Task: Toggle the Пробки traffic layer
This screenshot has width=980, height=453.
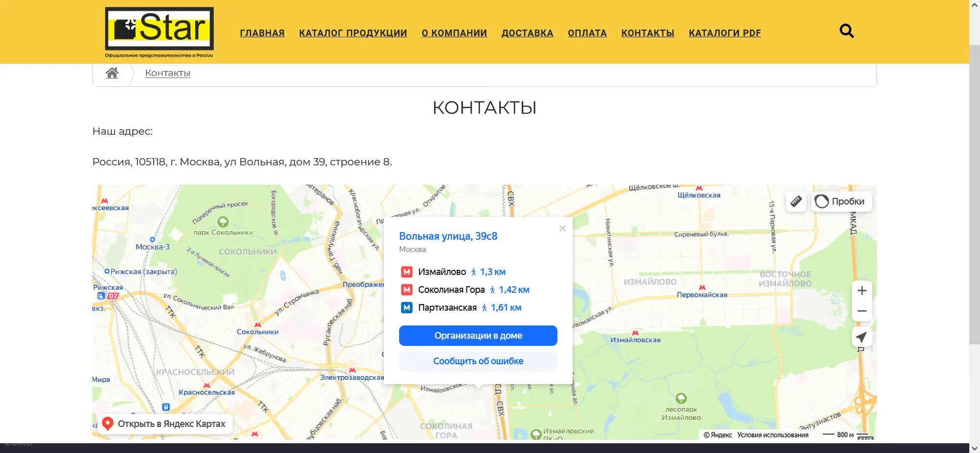Action: pos(841,201)
